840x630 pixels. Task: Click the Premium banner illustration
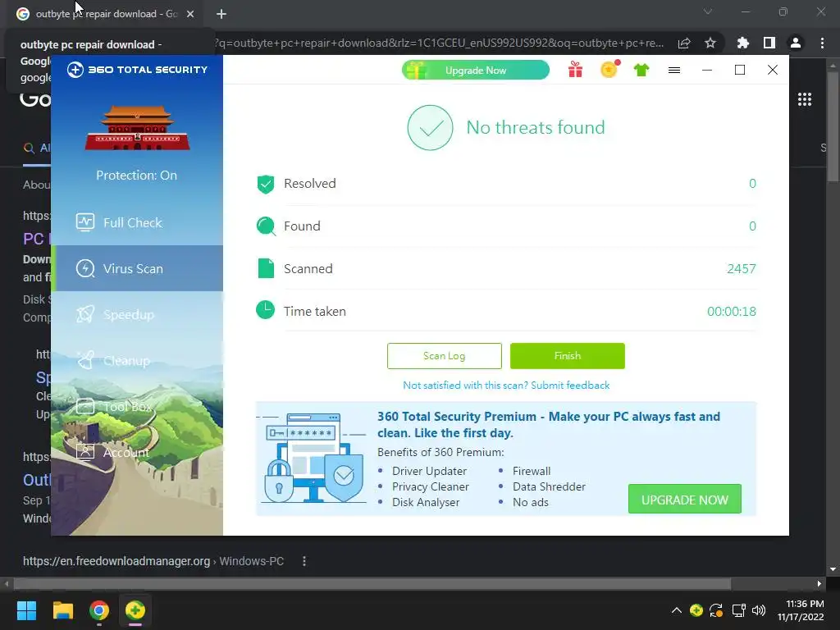(313, 458)
